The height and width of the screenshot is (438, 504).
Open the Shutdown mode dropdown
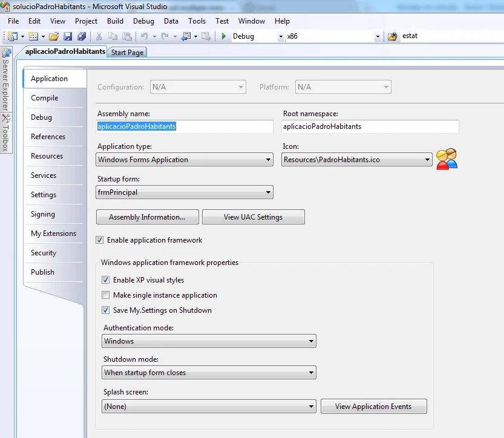[x=209, y=373]
